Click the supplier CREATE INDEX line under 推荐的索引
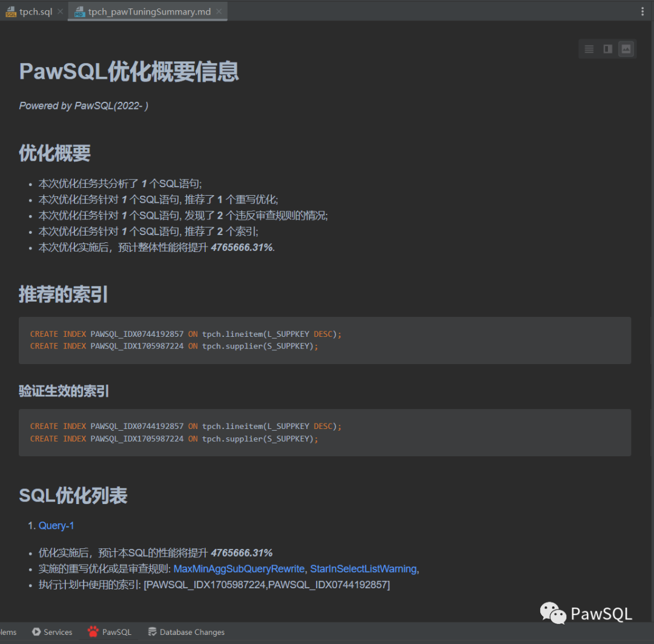The height and width of the screenshot is (644, 654). [x=174, y=346]
